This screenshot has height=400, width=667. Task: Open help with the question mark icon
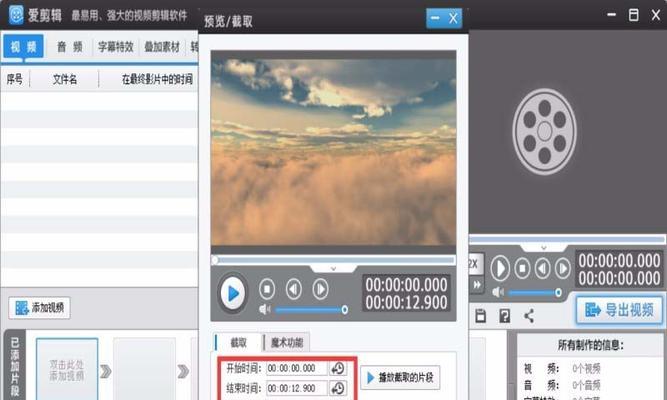coord(505,316)
